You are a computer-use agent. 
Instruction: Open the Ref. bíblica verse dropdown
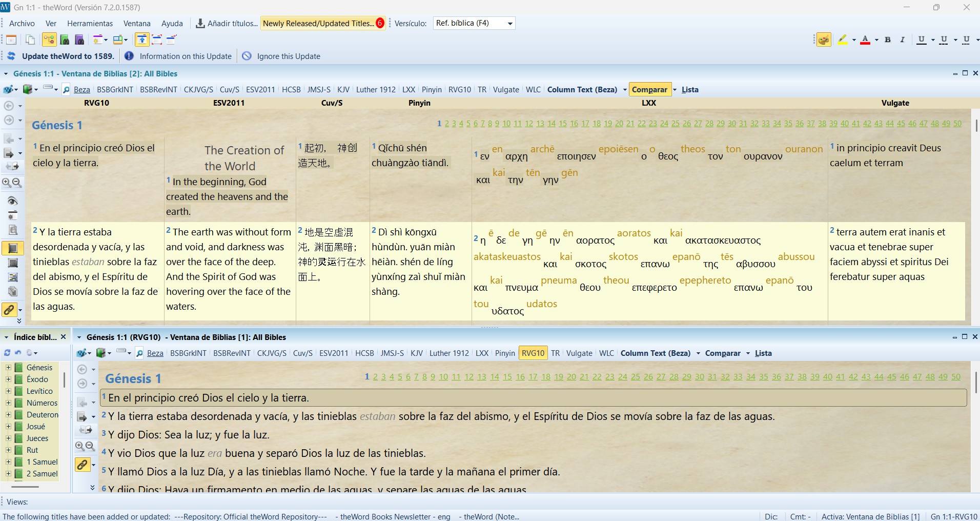click(x=509, y=24)
